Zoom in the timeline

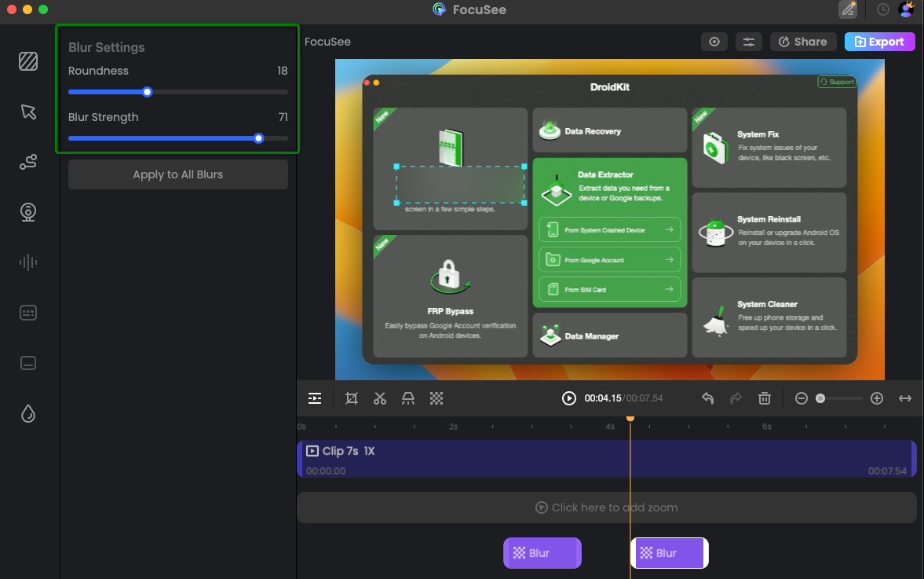[x=877, y=398]
